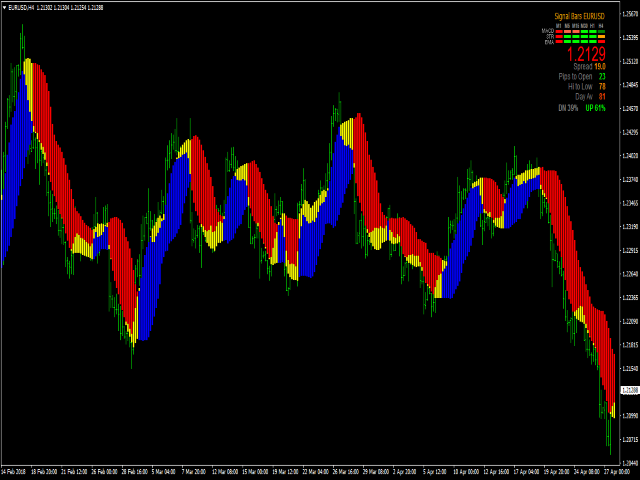The image size is (640, 480).
Task: Select the MACD M30 green signal cell
Action: click(584, 31)
